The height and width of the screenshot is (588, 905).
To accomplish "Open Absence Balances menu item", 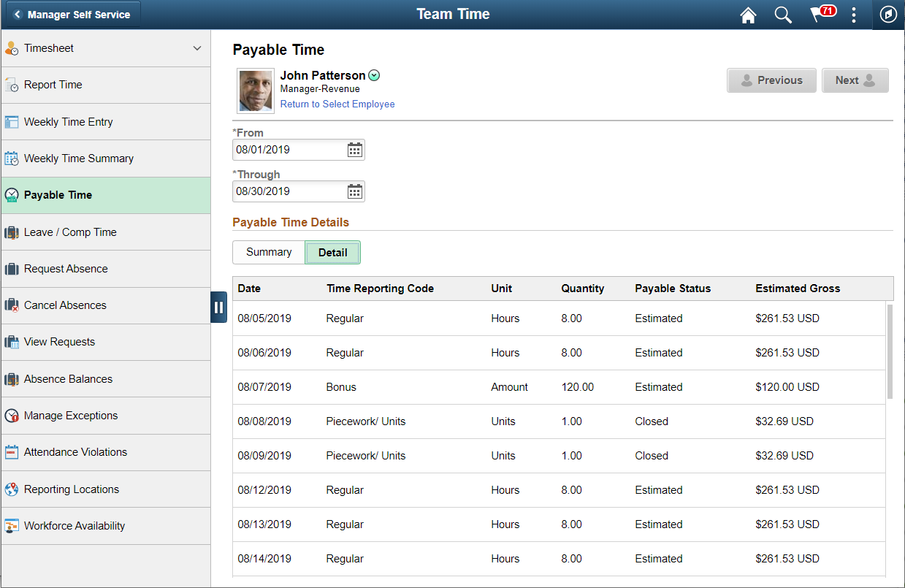I will pos(106,379).
